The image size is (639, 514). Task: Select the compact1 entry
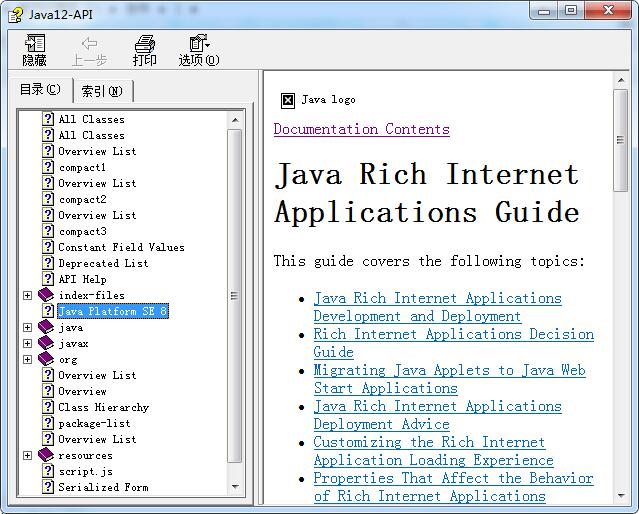(x=82, y=167)
